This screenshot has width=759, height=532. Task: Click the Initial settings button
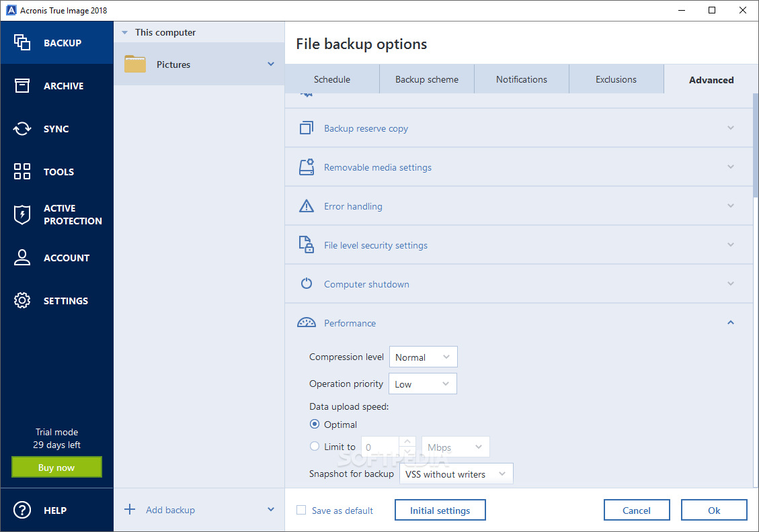pos(440,511)
